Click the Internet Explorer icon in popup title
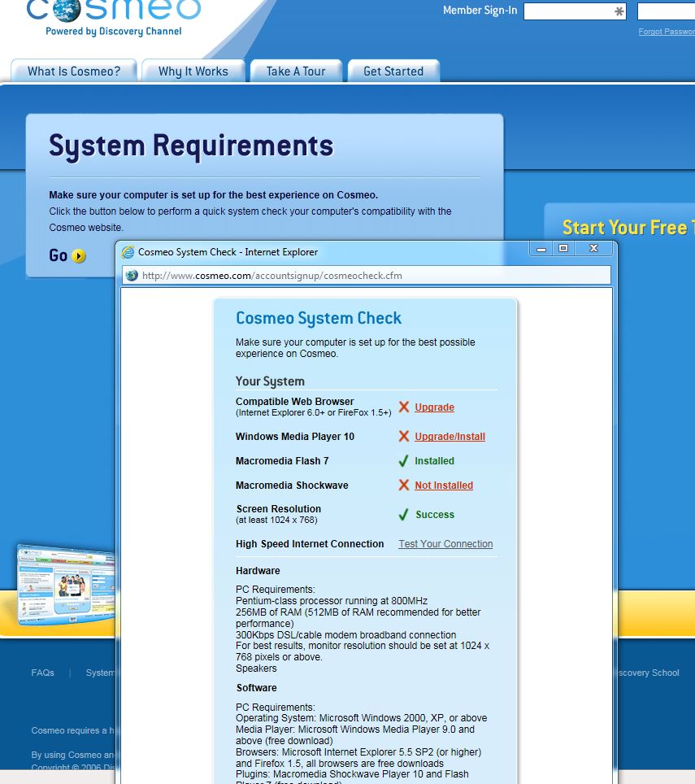 click(x=128, y=252)
